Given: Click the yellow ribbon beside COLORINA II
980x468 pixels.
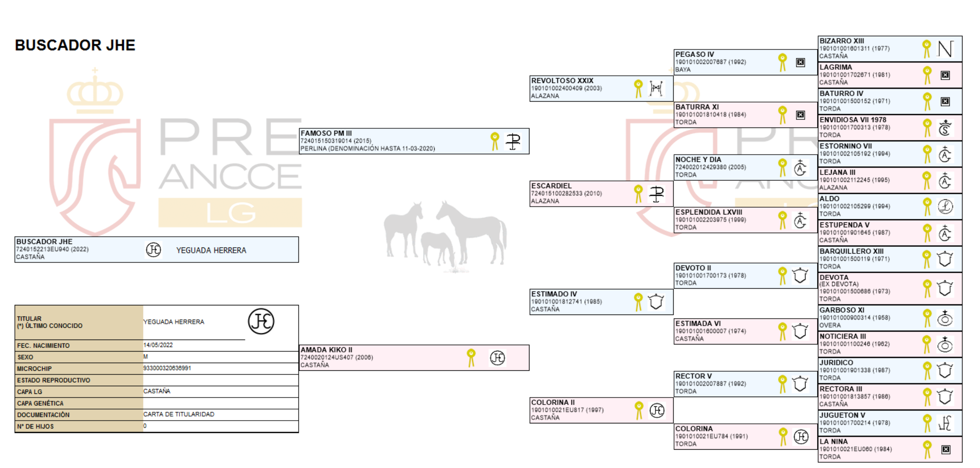Looking at the screenshot, I should pos(639,410).
